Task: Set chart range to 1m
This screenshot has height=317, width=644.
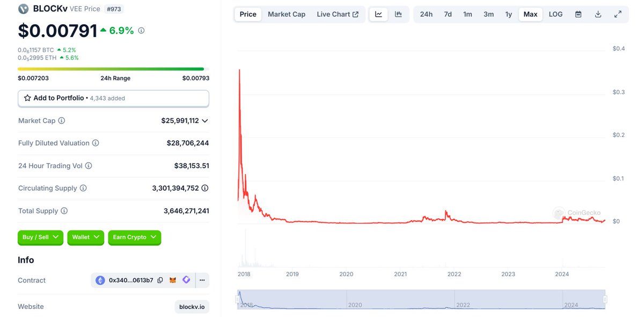Action: [x=467, y=15]
